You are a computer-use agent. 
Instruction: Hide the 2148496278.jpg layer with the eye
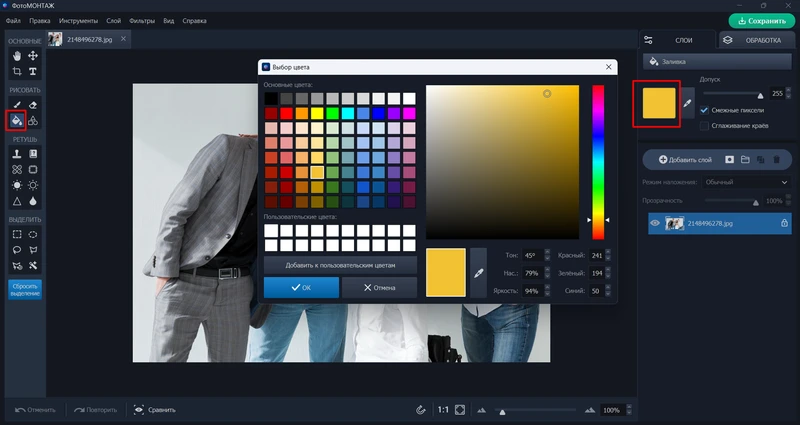[x=655, y=223]
